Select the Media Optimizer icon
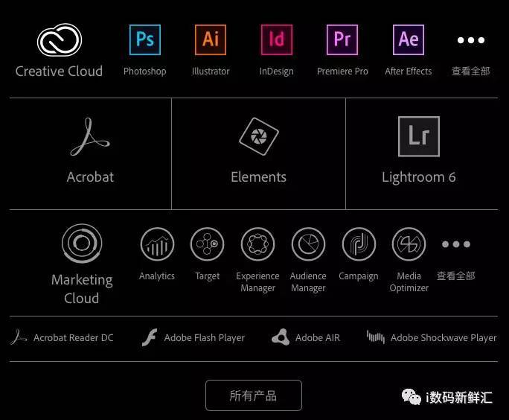509x420 pixels. click(409, 244)
